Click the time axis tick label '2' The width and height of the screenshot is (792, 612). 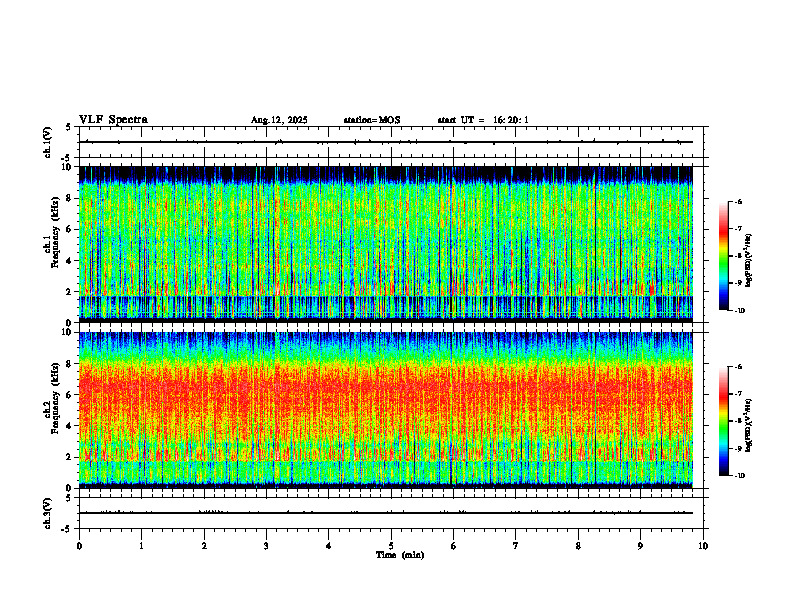204,546
